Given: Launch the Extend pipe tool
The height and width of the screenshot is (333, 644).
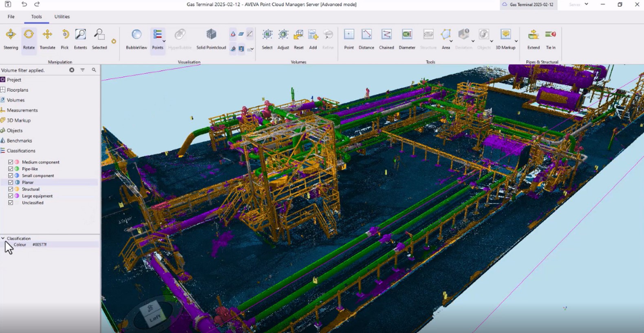Looking at the screenshot, I should click(533, 39).
